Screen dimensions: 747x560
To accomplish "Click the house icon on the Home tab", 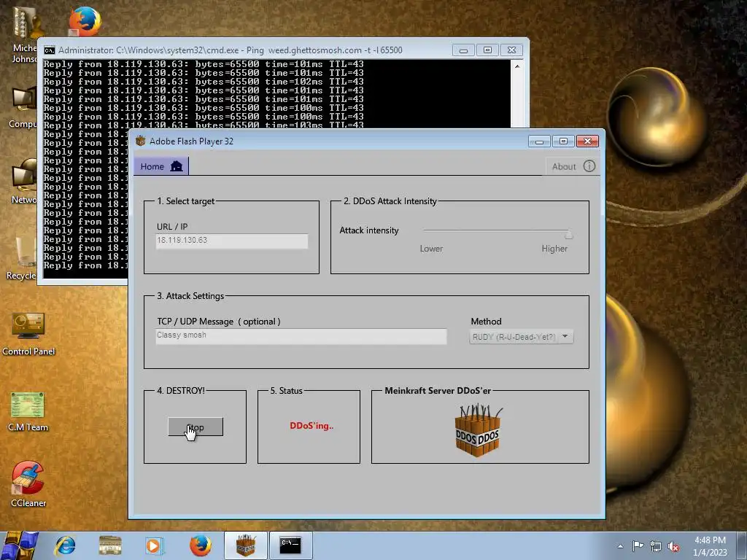I will [177, 166].
